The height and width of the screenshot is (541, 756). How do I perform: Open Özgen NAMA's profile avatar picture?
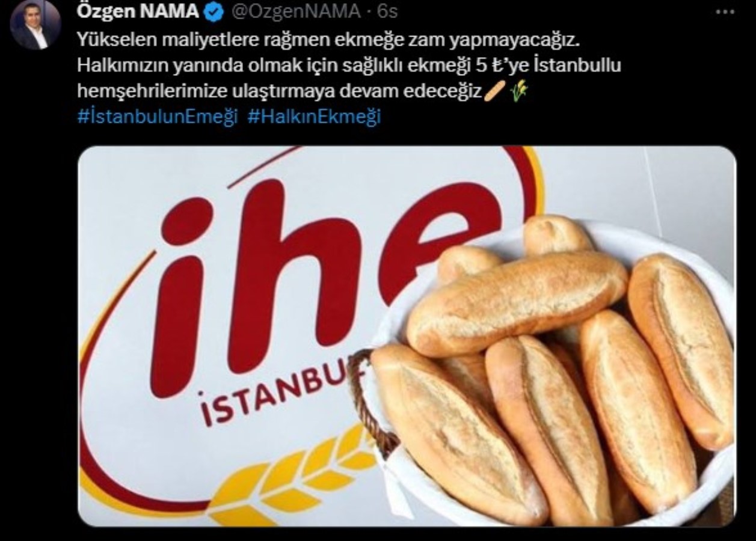pos(35,25)
